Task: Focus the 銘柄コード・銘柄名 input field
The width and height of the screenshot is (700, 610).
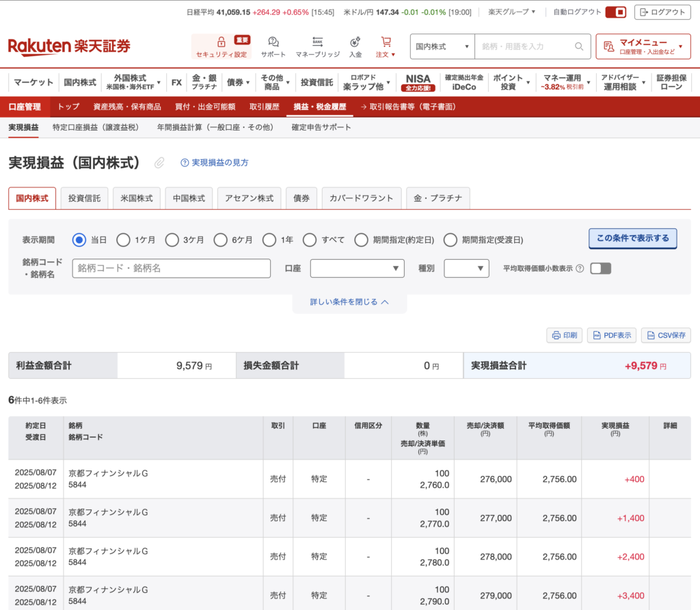Action: click(172, 268)
